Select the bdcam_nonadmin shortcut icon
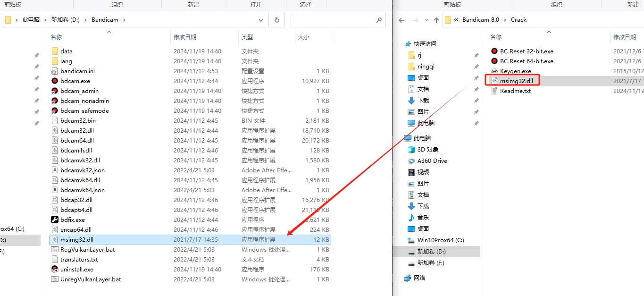Image resolution: width=644 pixels, height=296 pixels. 54,101
